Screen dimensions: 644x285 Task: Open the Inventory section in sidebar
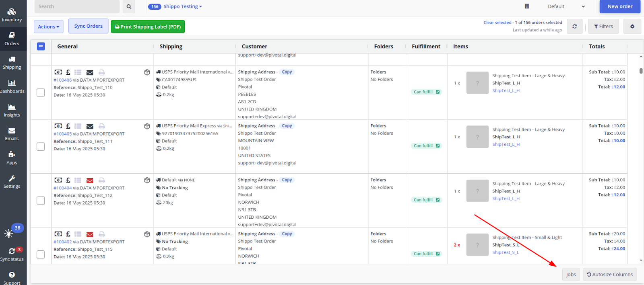pos(12,14)
